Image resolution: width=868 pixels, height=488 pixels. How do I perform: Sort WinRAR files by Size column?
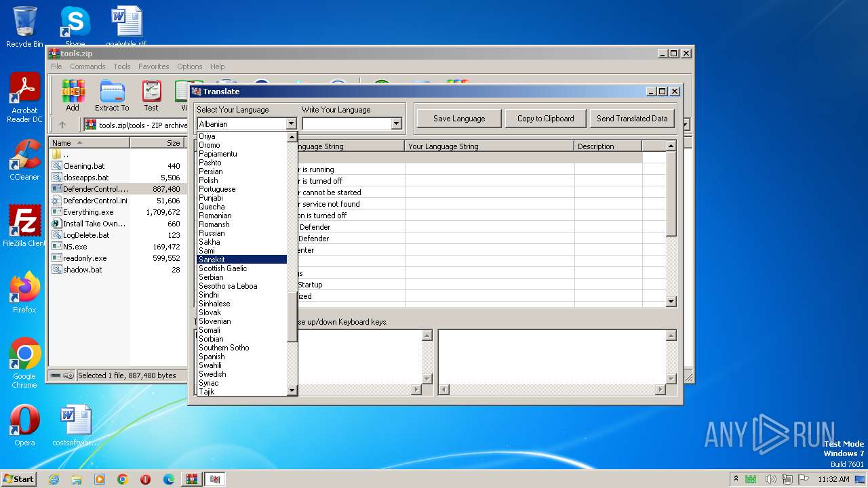point(157,143)
